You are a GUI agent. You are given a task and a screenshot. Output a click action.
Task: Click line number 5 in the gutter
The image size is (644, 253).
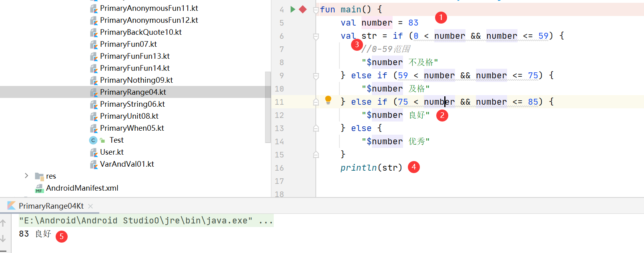(x=282, y=23)
